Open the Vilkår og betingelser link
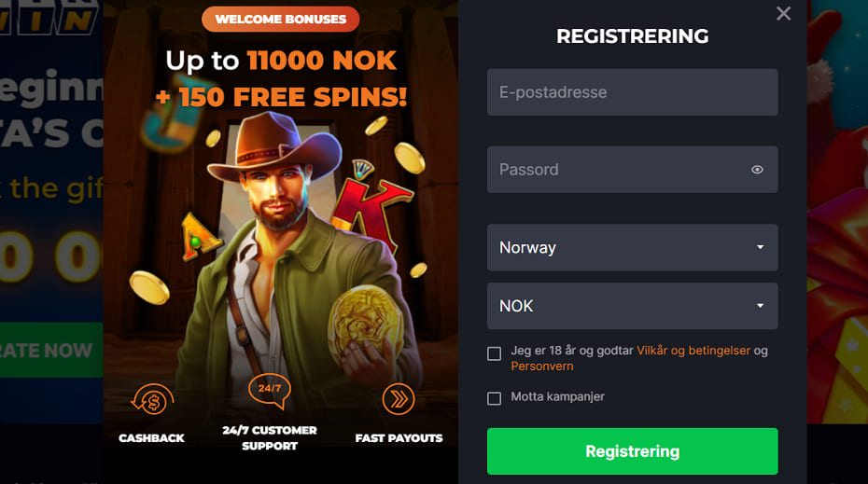 (693, 351)
